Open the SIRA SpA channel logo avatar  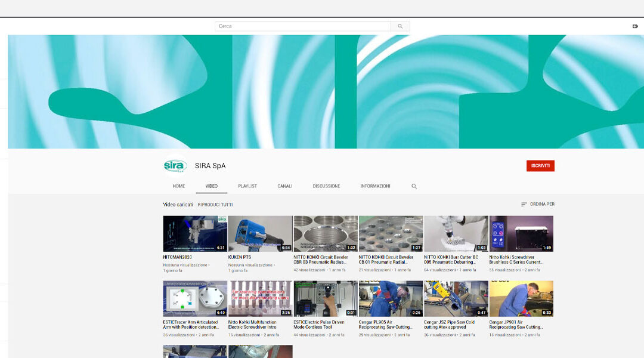[175, 166]
